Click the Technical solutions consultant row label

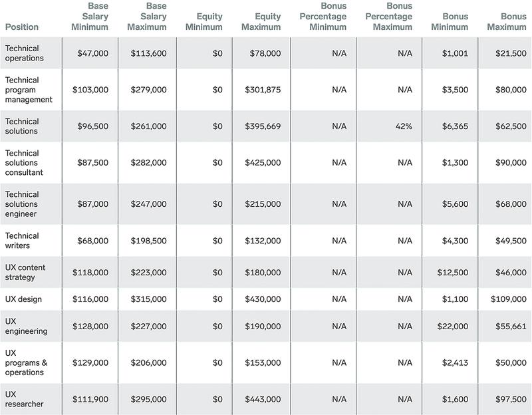coord(24,162)
